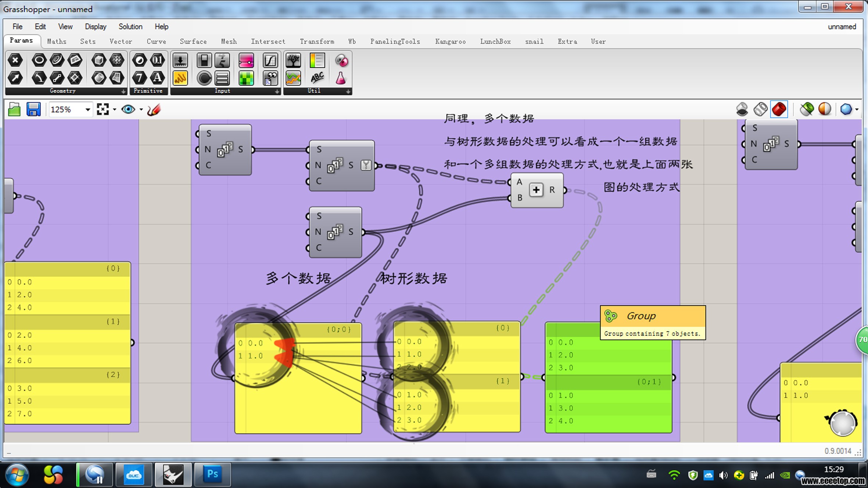Toggle the eye preview button
This screenshot has width=868, height=488.
[x=128, y=109]
